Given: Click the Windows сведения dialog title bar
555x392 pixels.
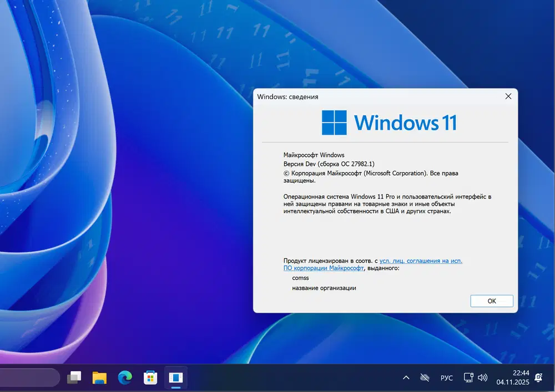Looking at the screenshot, I should (x=361, y=96).
